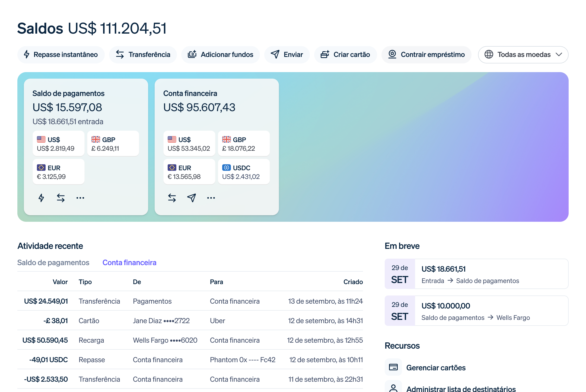Viewport: 586px width, 392px height.
Task: Select the GBP balance chip in Saldo de pagamentos
Action: 113,143
